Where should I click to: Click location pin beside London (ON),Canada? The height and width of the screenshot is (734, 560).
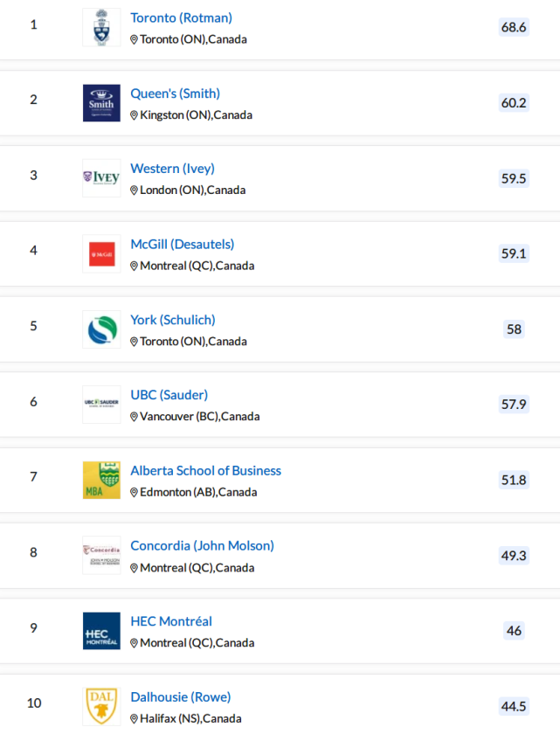click(x=134, y=190)
